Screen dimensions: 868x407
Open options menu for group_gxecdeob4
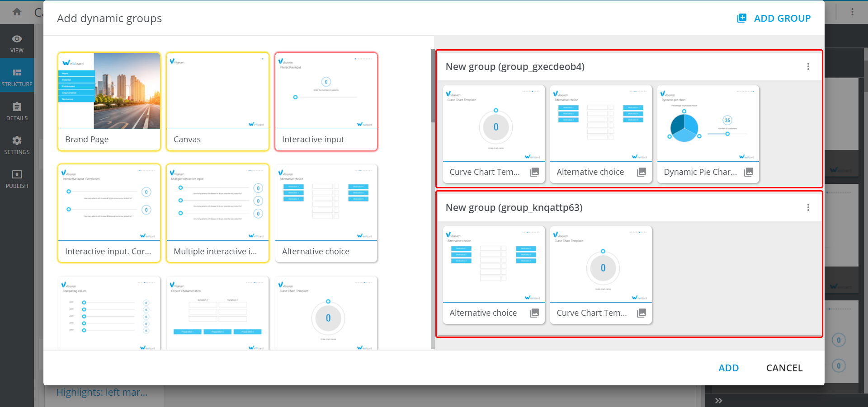point(808,67)
